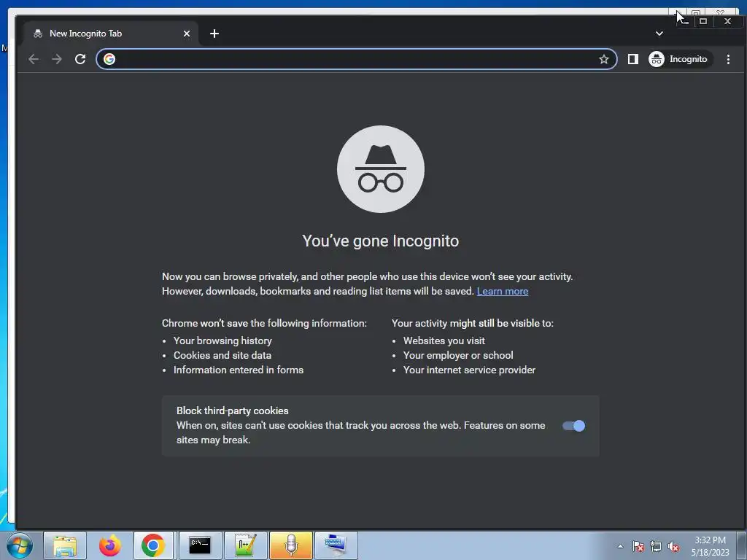The height and width of the screenshot is (560, 747).
Task: Click the "You've gone Incognito" heading
Action: [x=381, y=241]
